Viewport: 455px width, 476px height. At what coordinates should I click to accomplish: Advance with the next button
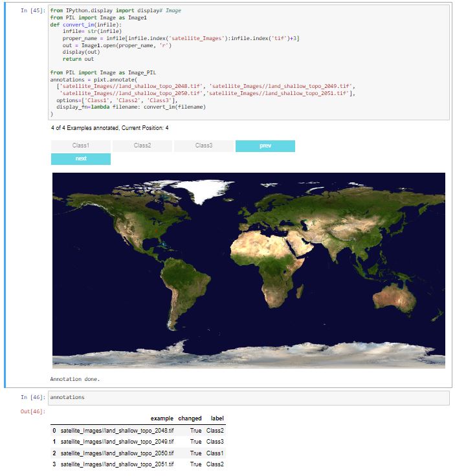click(81, 159)
